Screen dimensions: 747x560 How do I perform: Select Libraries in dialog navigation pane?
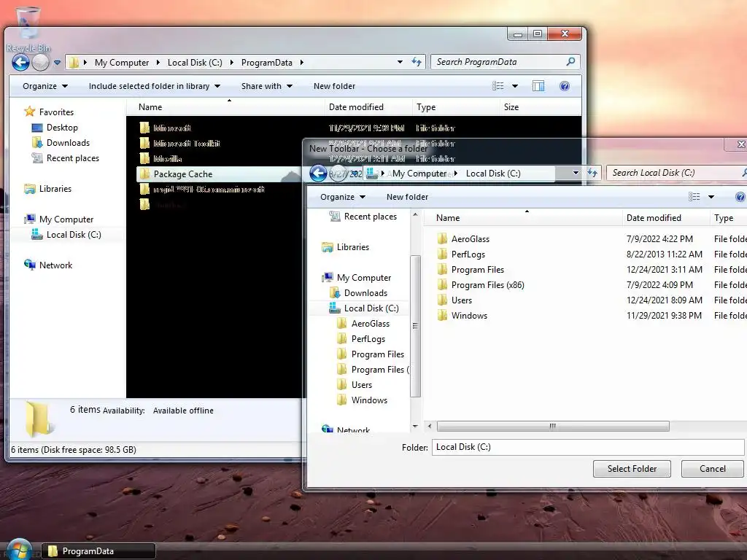point(352,247)
